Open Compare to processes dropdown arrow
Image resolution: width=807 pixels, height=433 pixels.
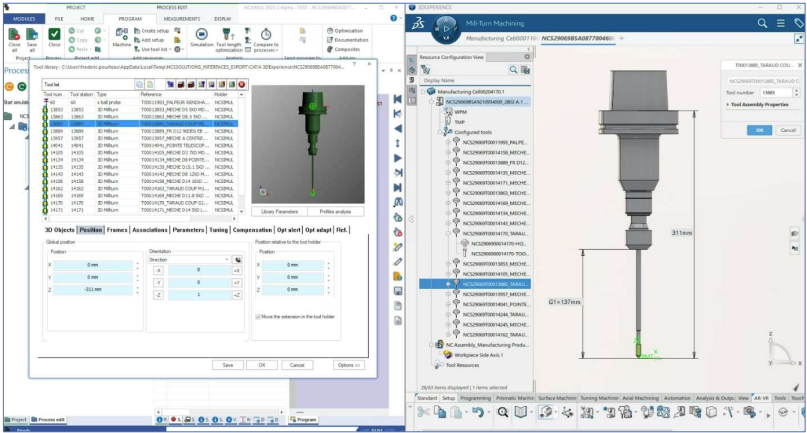(x=277, y=50)
